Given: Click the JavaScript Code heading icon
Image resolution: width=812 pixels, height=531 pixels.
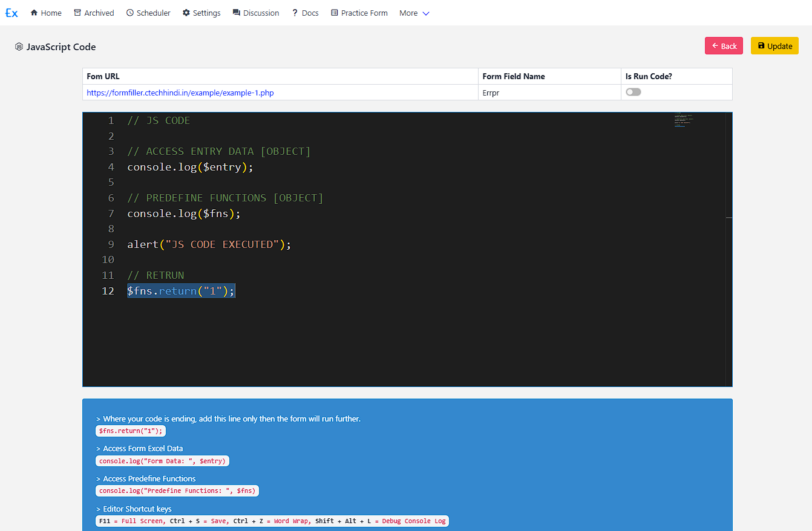Looking at the screenshot, I should [19, 47].
